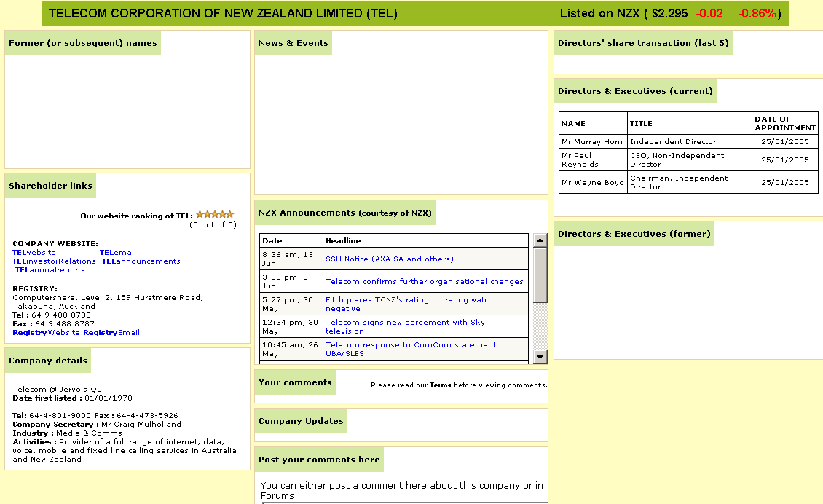
Task: Open TELannouncements link
Action: point(141,261)
